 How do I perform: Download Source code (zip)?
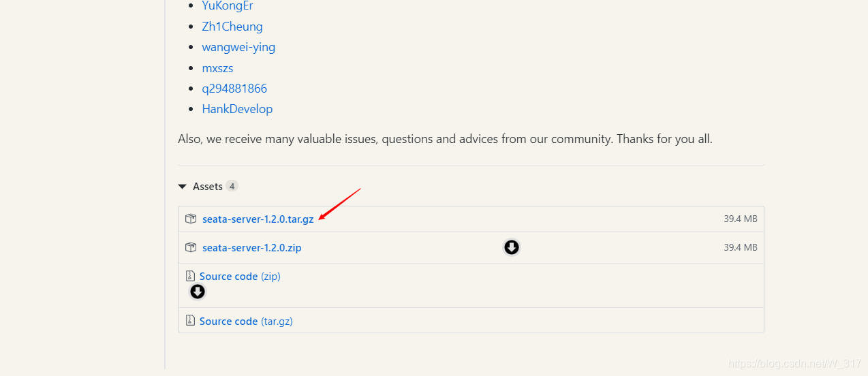pos(240,277)
